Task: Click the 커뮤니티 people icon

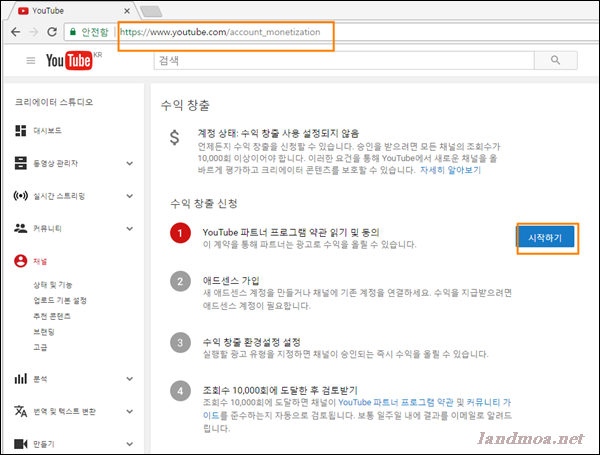Action: click(x=20, y=228)
